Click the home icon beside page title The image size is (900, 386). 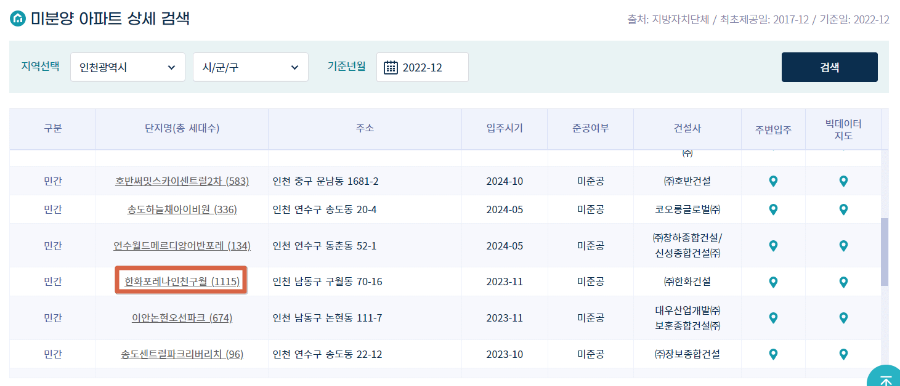(18, 18)
